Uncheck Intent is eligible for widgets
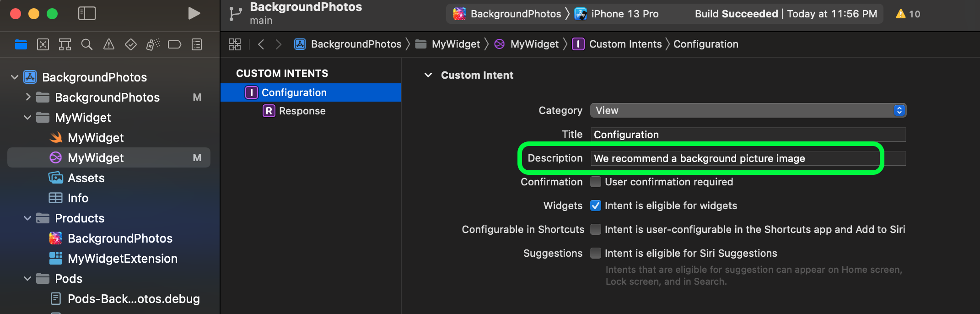 (595, 206)
